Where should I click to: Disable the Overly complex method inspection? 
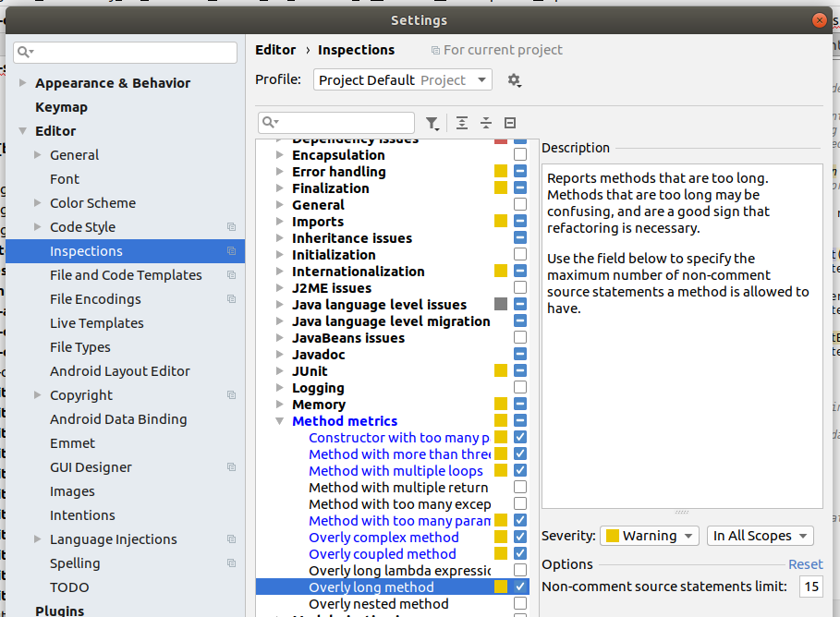click(x=519, y=537)
